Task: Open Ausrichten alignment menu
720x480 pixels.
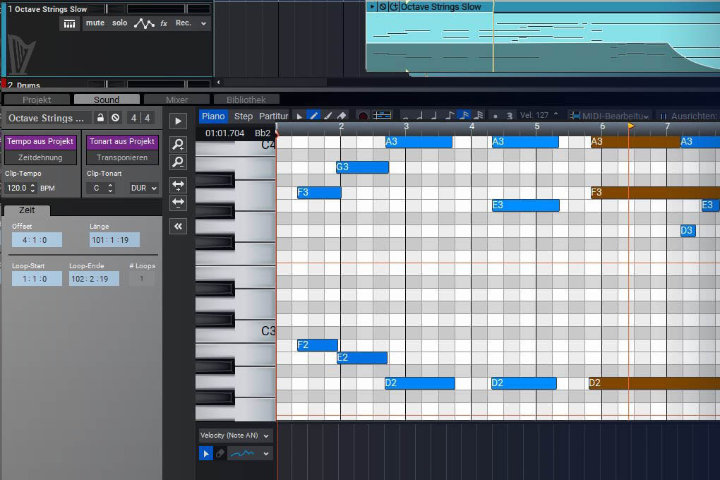Action: [x=688, y=116]
